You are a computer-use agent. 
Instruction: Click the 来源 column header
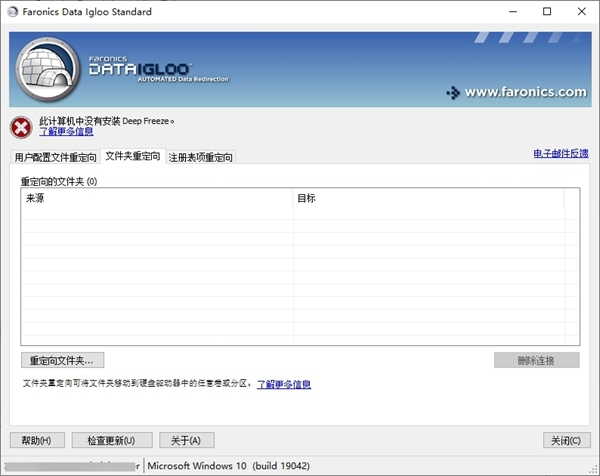click(x=157, y=198)
